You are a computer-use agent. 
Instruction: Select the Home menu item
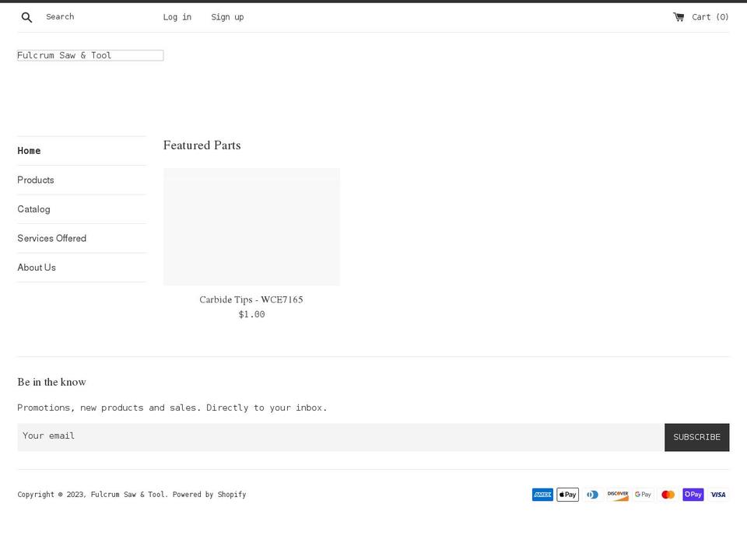[x=29, y=150]
